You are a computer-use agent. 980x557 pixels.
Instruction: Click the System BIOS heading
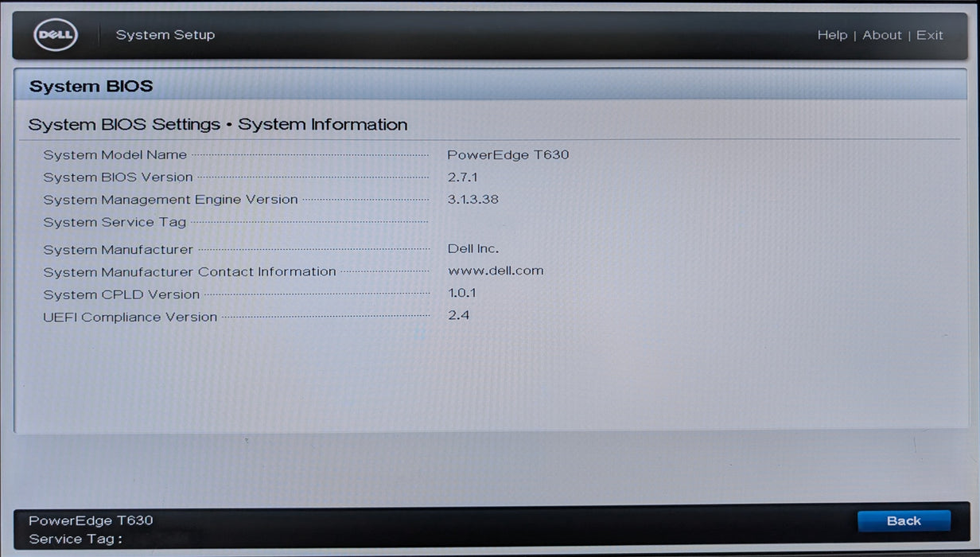coord(91,86)
